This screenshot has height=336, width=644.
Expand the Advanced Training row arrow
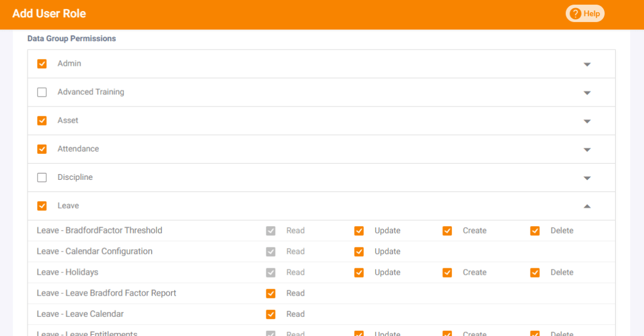tap(587, 93)
